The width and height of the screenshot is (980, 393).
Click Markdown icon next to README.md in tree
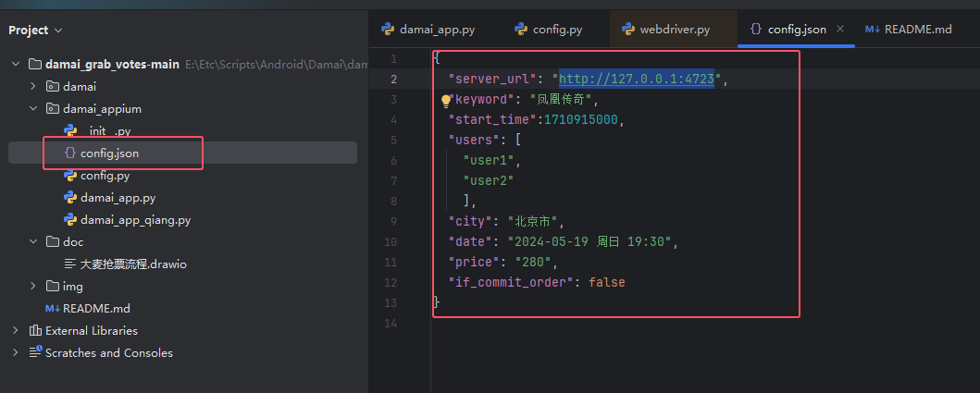(x=53, y=309)
